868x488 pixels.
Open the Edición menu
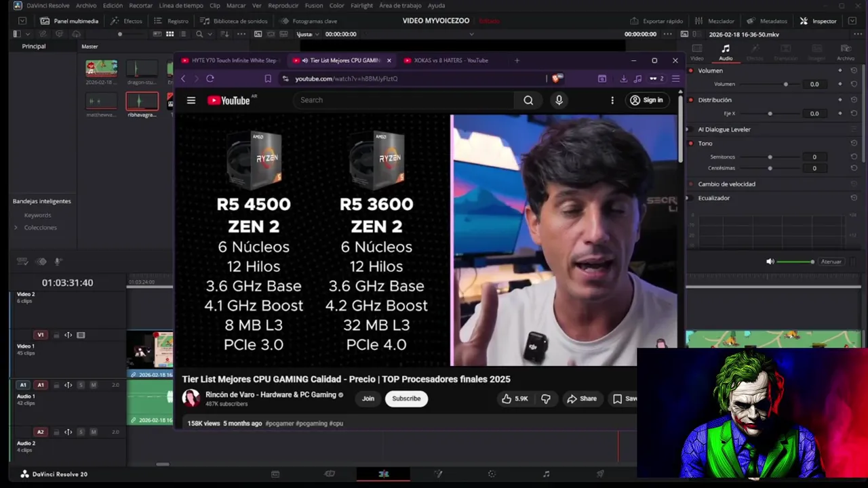(113, 5)
